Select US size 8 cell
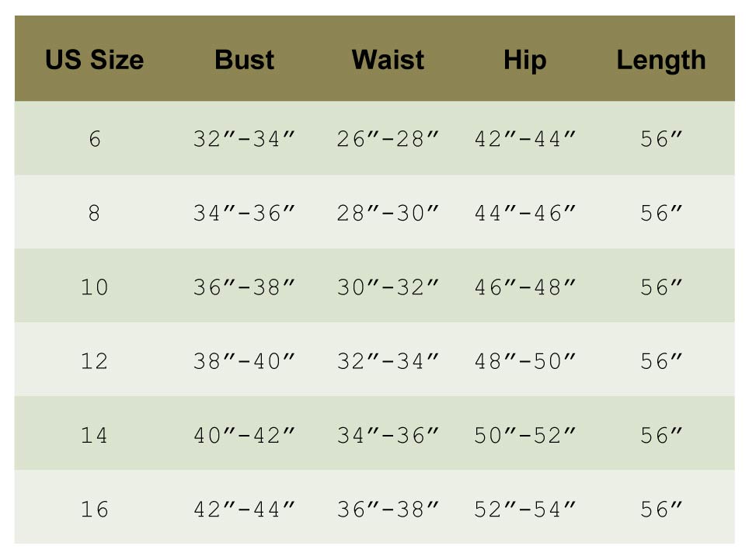 point(94,214)
